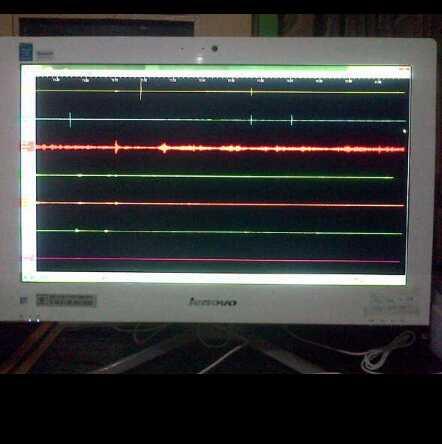The image size is (442, 444).
Task: Close the seismograph window
Action: coord(405,68)
